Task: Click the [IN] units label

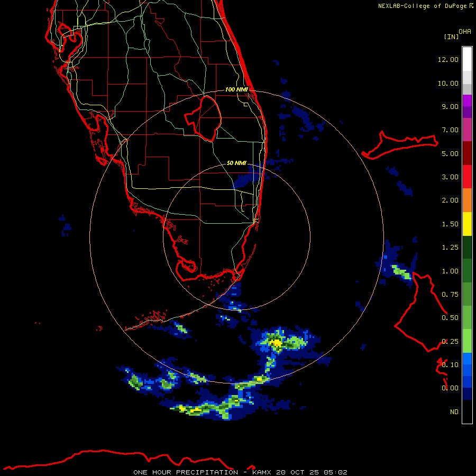Action: (x=451, y=37)
